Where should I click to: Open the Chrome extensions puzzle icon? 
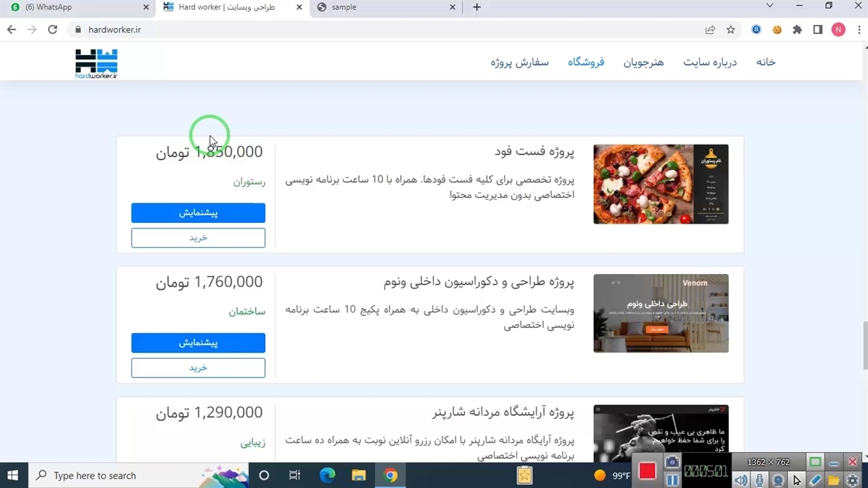click(x=797, y=30)
